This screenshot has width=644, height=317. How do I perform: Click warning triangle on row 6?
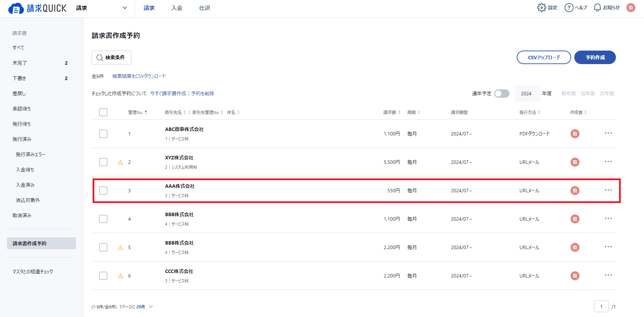coord(120,276)
